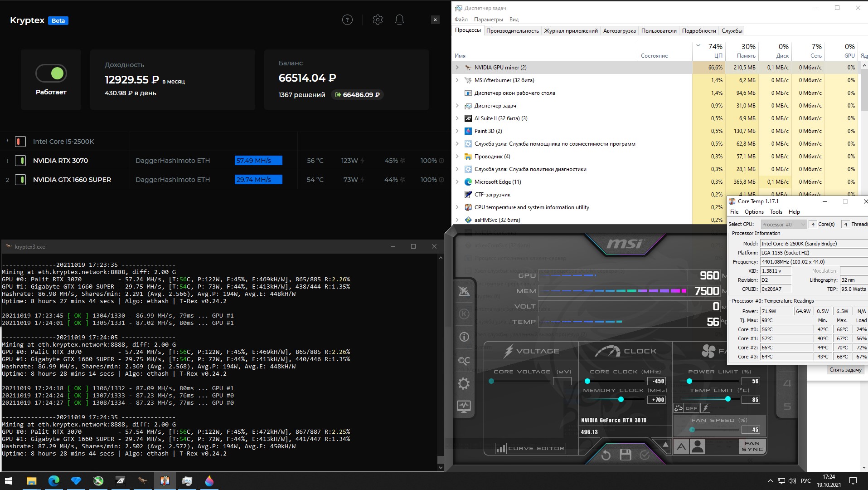The width and height of the screenshot is (868, 490).
Task: Open Файл menu in Task Manager
Action: point(461,20)
